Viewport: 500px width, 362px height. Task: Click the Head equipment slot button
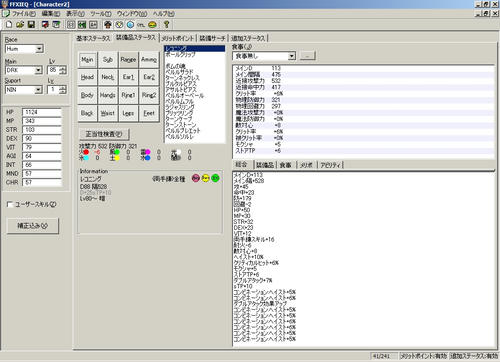[87, 77]
